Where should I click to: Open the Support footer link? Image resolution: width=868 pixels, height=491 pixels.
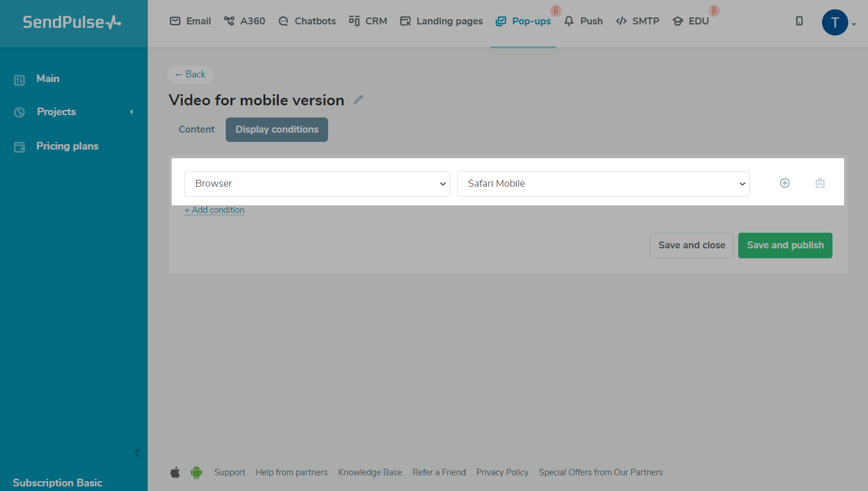click(x=230, y=472)
